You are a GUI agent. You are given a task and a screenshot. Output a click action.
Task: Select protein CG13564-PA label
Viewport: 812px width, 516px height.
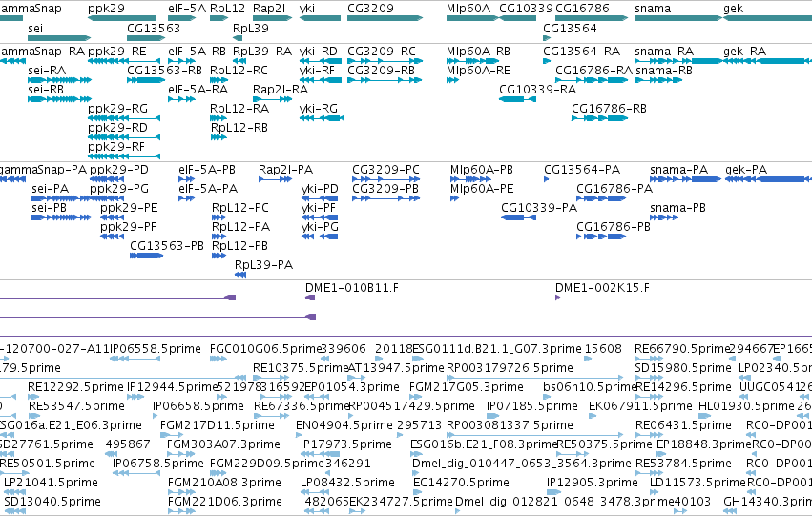[x=582, y=170]
